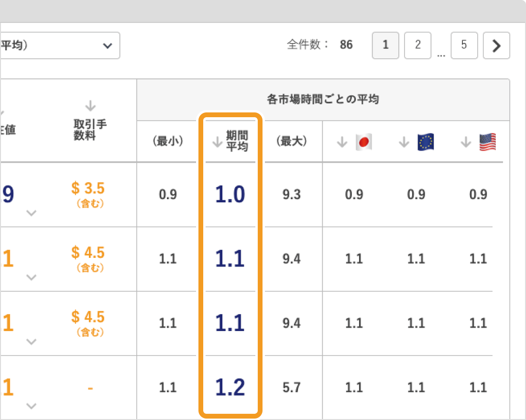This screenshot has height=420, width=526.
Task: Click the next page chevron arrow
Action: [496, 45]
